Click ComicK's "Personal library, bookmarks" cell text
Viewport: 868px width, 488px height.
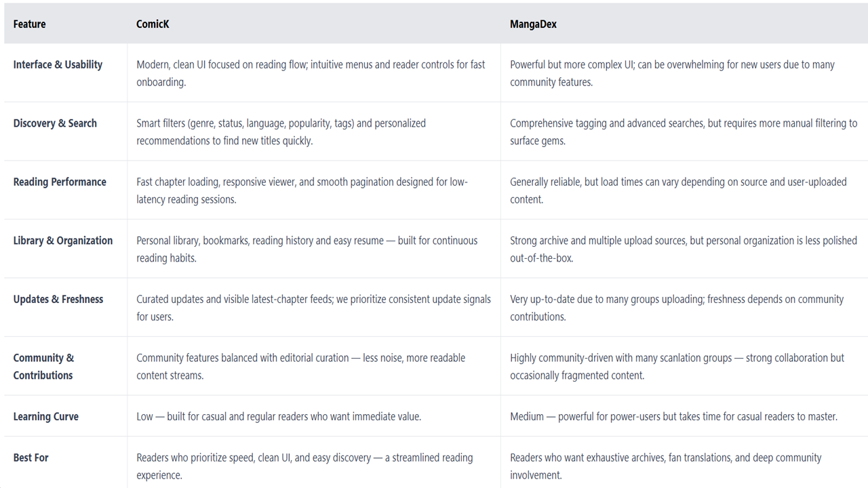point(307,249)
